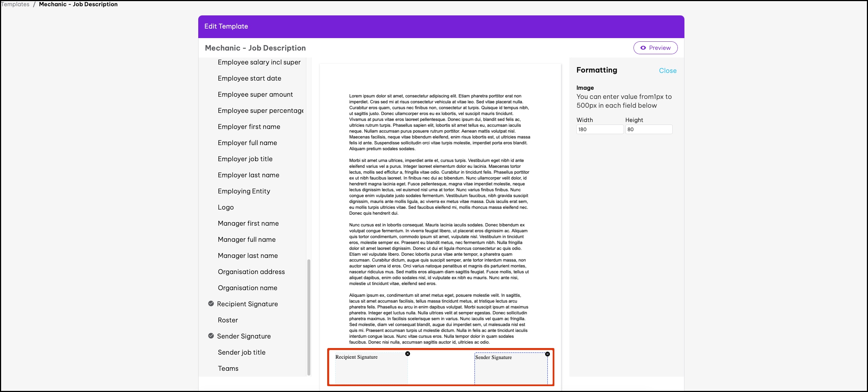The width and height of the screenshot is (868, 392).
Task: Click checkmark icon beside Recipient Signature
Action: tap(211, 304)
